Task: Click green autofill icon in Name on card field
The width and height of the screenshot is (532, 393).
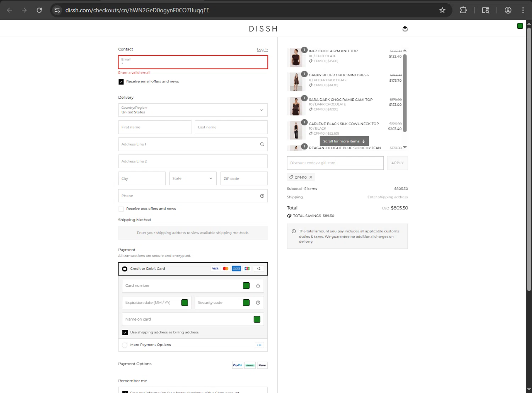Action: 257,319
